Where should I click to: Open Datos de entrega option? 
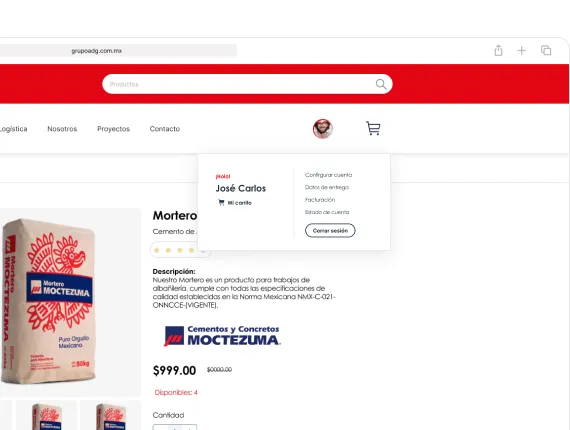tap(326, 187)
